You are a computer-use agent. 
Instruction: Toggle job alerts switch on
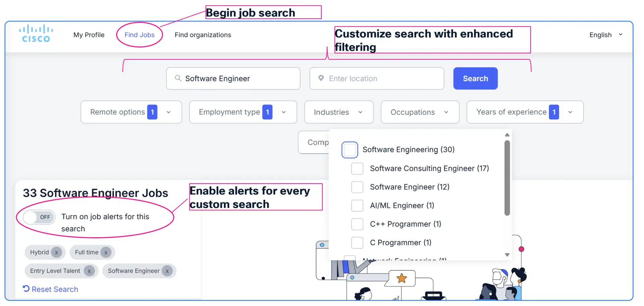[x=39, y=217]
